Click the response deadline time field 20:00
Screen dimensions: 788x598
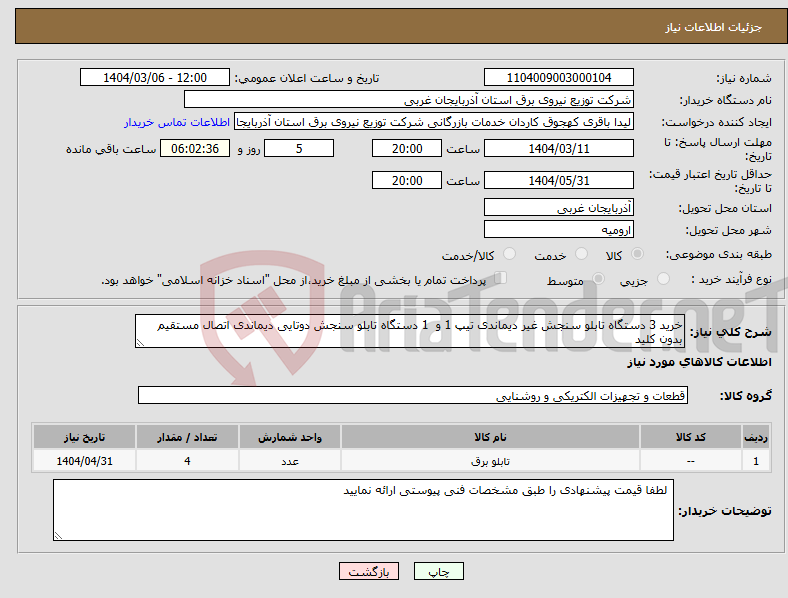click(x=407, y=148)
